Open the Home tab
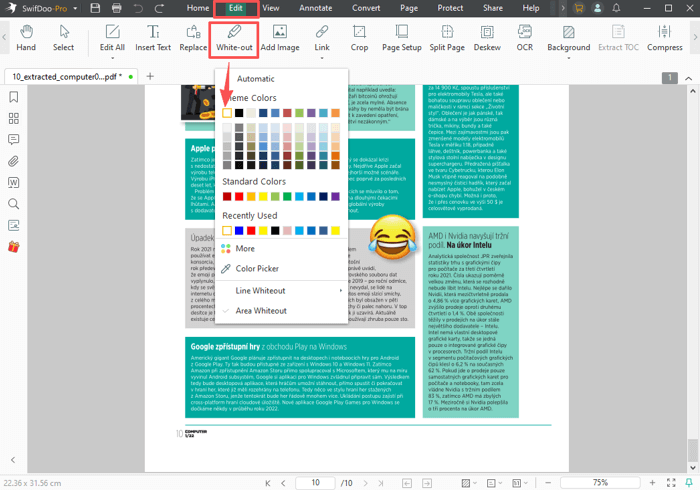Screen dimensions: 700x491 tap(198, 8)
